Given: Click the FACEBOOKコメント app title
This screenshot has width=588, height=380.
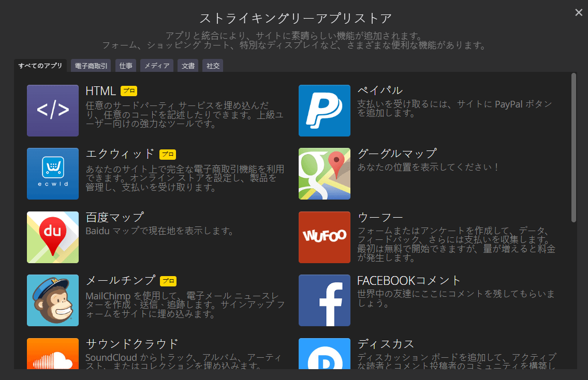Looking at the screenshot, I should 409,280.
